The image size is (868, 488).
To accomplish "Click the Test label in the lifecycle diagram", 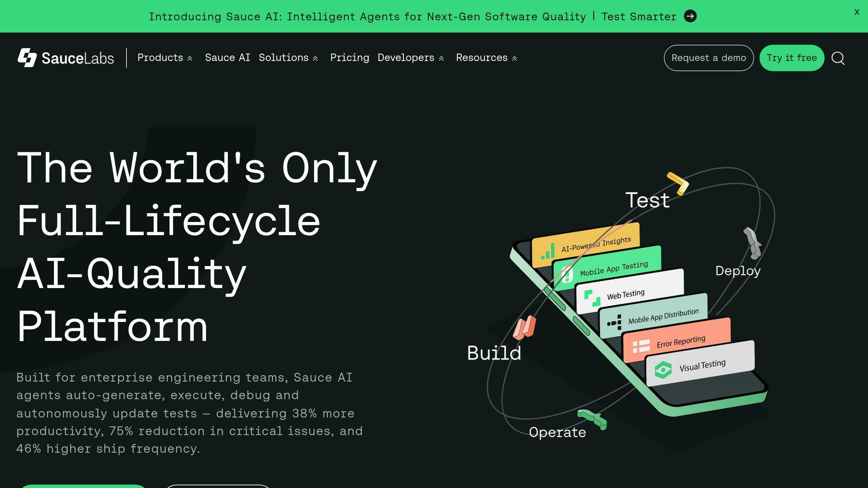I will click(648, 200).
